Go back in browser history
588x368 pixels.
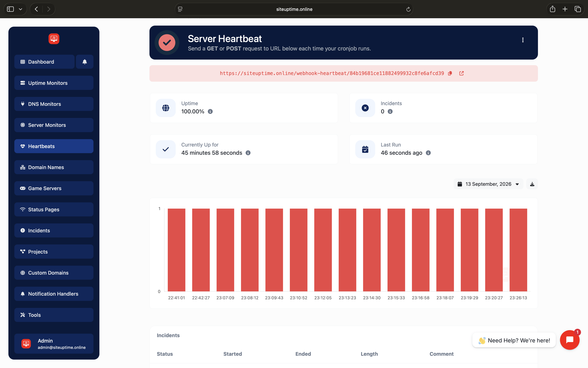36,9
